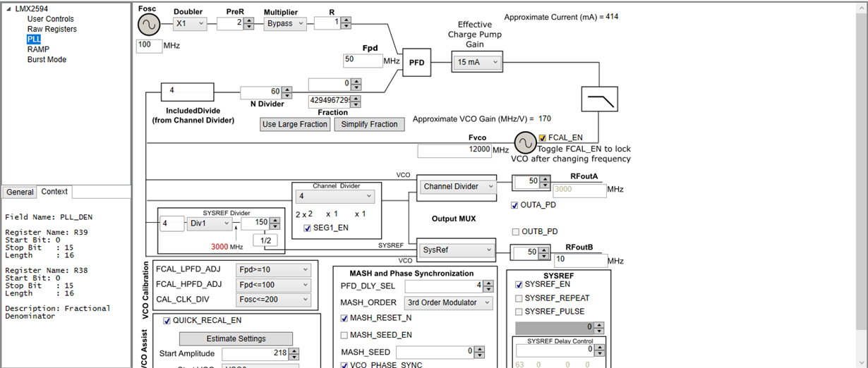The height and width of the screenshot is (368, 868).
Task: Switch to the Context tab
Action: pos(54,191)
